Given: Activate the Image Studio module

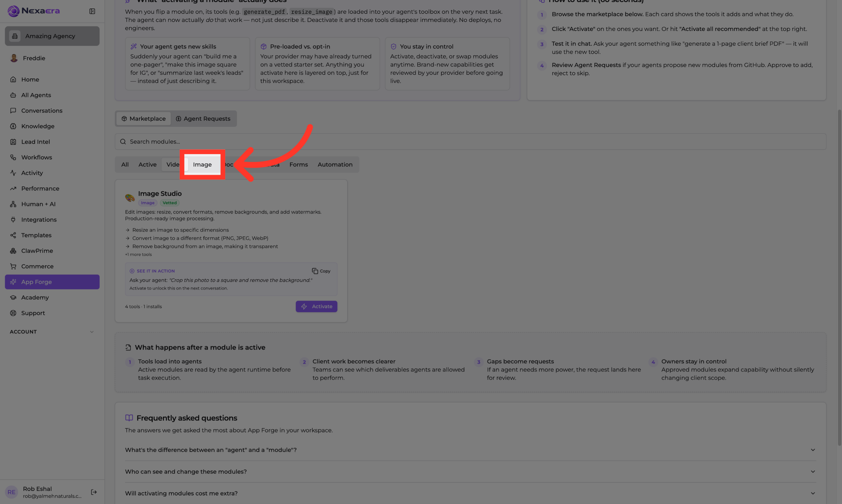Looking at the screenshot, I should [316, 307].
